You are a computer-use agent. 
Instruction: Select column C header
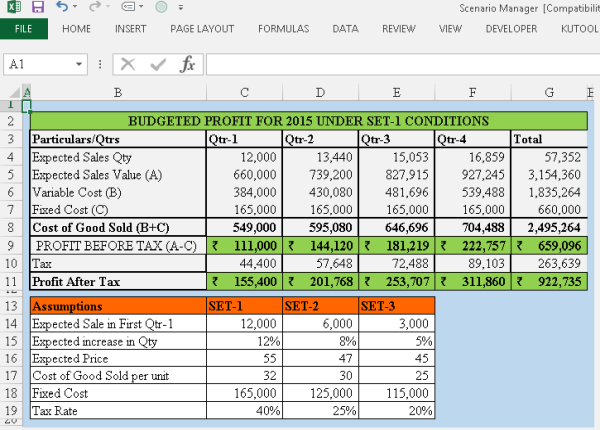tap(243, 93)
